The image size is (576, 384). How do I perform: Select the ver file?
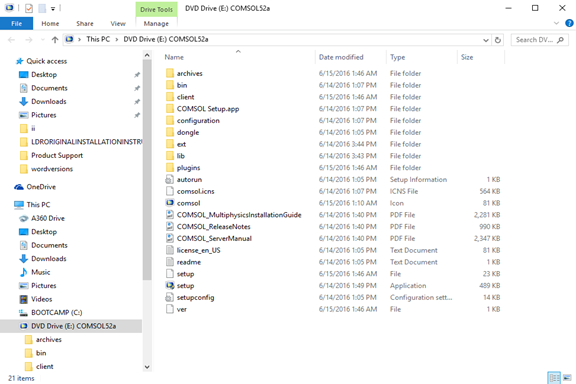coord(181,309)
